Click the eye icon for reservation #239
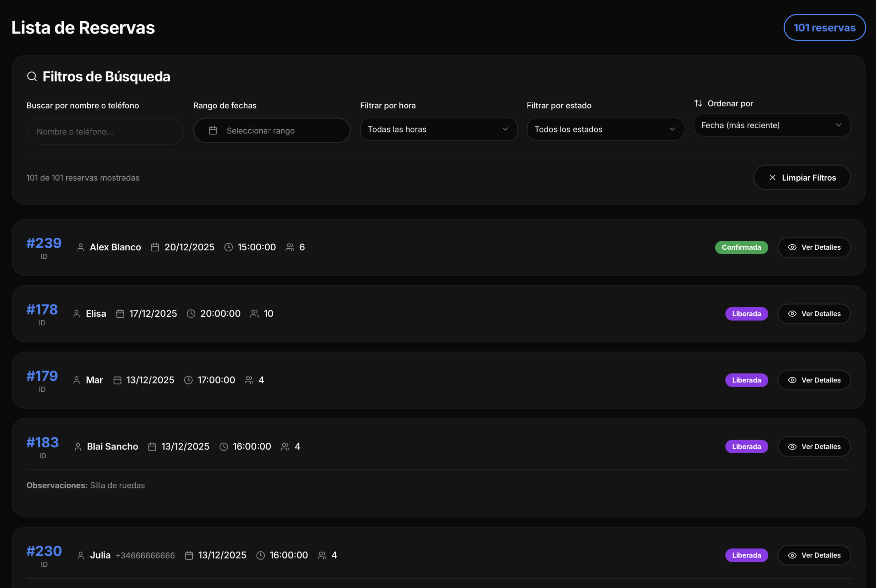This screenshot has width=876, height=588. [x=792, y=247]
